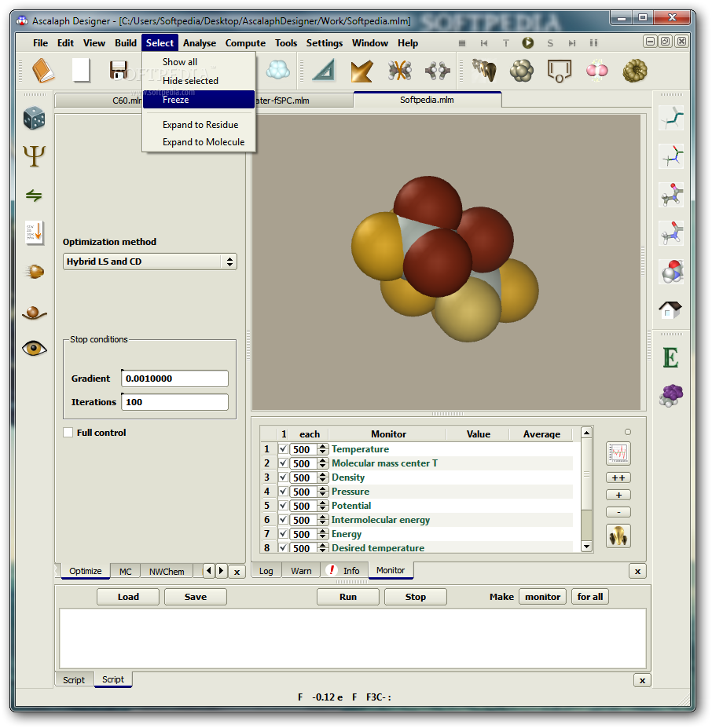
Task: Click the crossed molecule toolbar icon
Action: [400, 71]
